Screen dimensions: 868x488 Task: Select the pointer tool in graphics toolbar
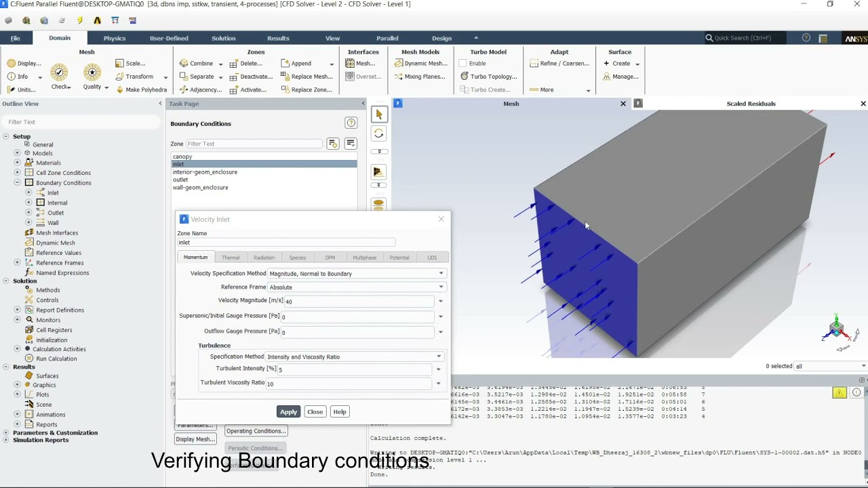(x=379, y=115)
